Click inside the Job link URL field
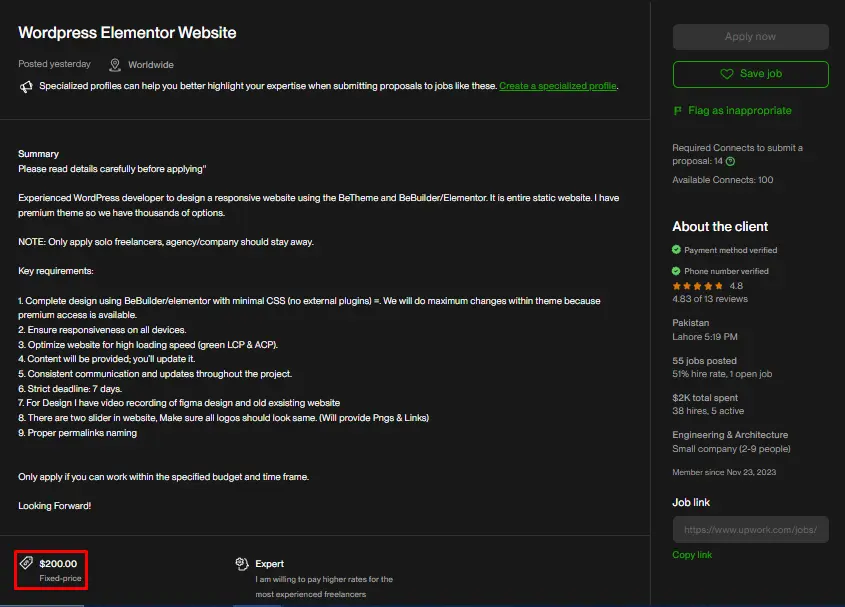This screenshot has height=607, width=845. 750,529
